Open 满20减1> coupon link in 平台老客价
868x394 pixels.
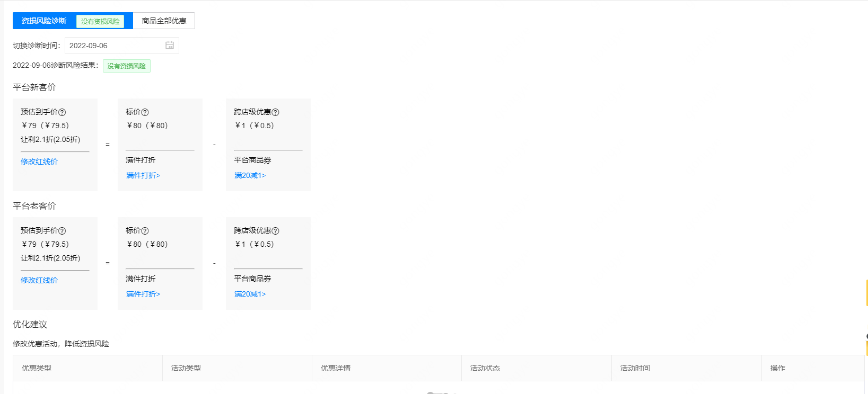[250, 294]
